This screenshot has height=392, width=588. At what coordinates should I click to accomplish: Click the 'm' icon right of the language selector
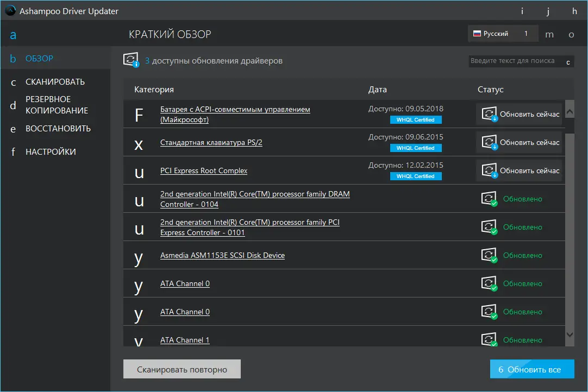(549, 34)
